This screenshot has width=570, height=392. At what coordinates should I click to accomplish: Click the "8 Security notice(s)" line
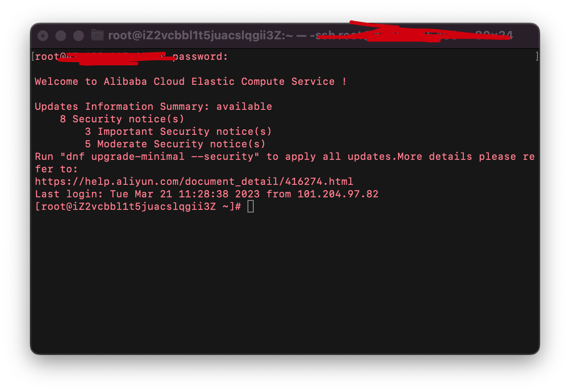(122, 119)
